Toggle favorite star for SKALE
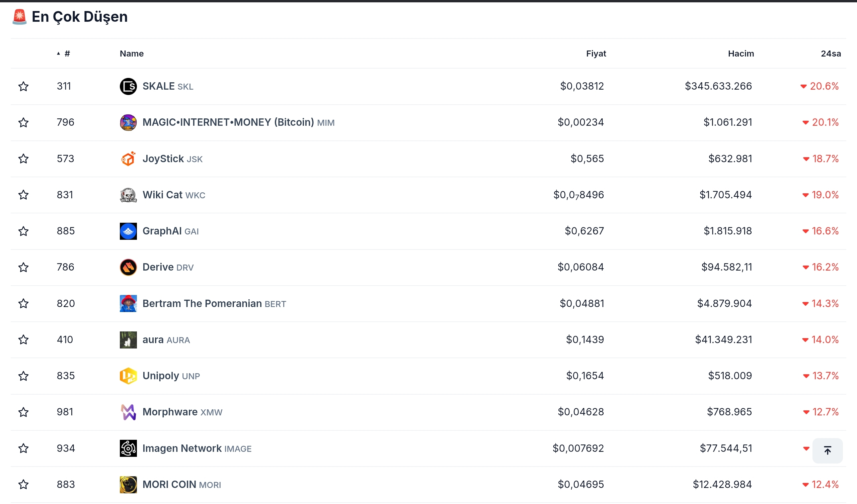Screen dimensions: 857x504 pyautogui.click(x=23, y=86)
